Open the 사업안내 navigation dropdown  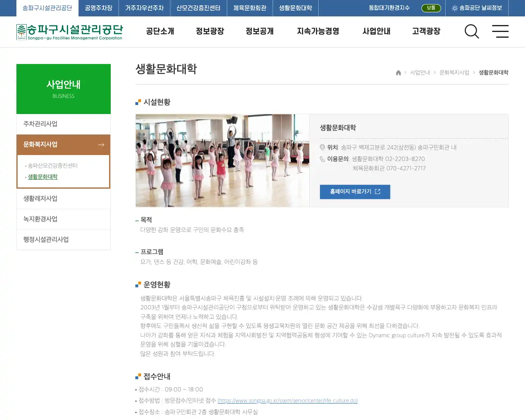[376, 31]
